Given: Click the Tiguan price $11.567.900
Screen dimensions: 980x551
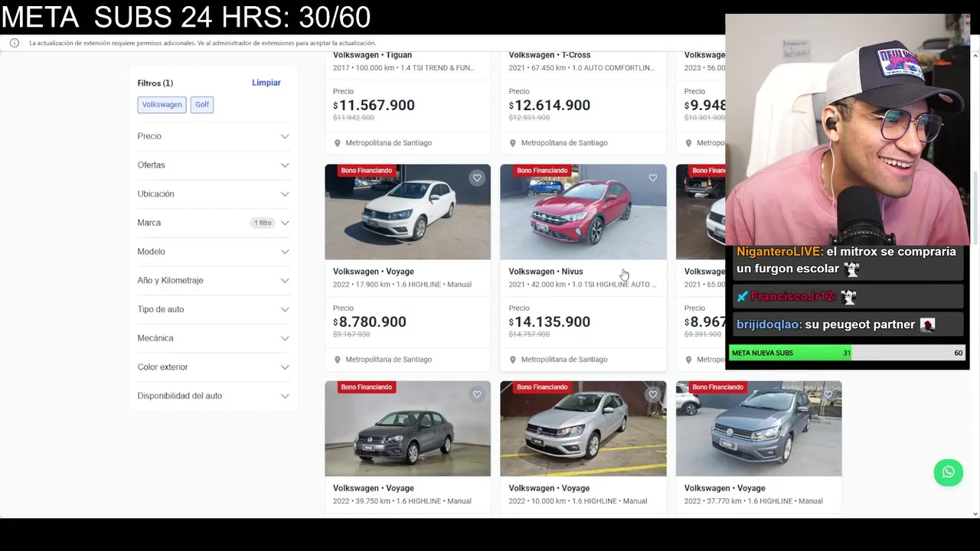Looking at the screenshot, I should [374, 106].
